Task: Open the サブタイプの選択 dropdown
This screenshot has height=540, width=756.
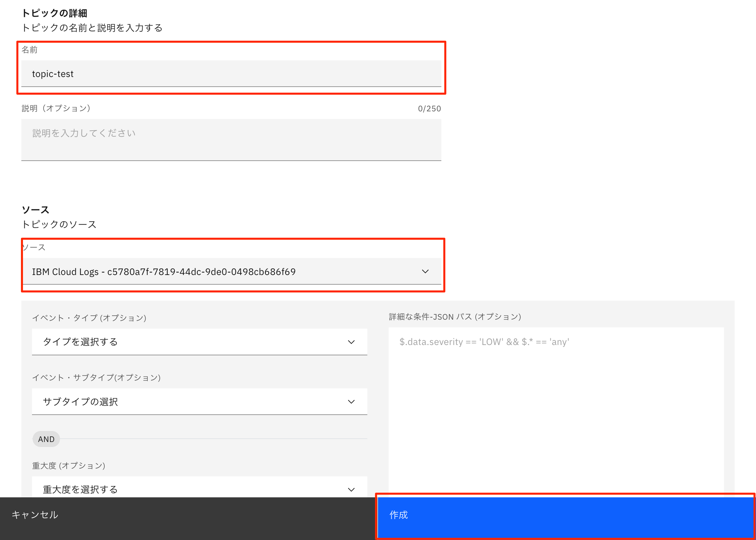Action: pyautogui.click(x=199, y=402)
